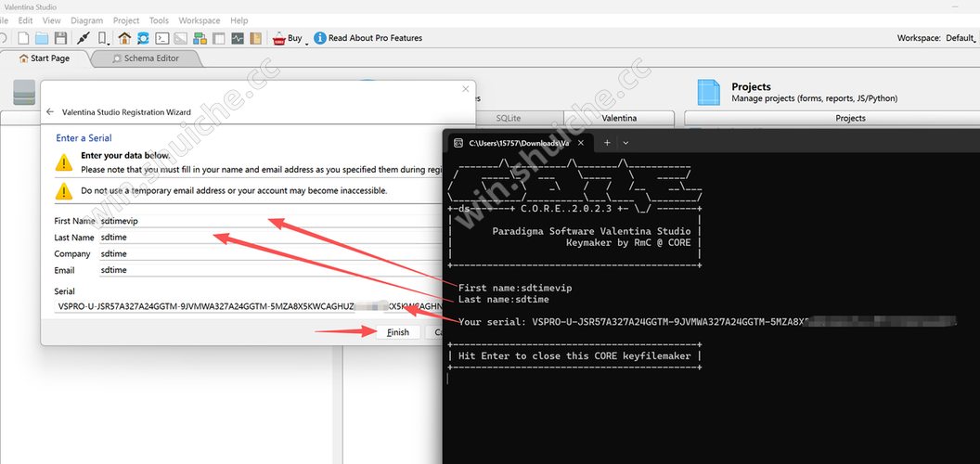Add a new terminal tab with plus icon
This screenshot has height=464, width=980.
(607, 143)
